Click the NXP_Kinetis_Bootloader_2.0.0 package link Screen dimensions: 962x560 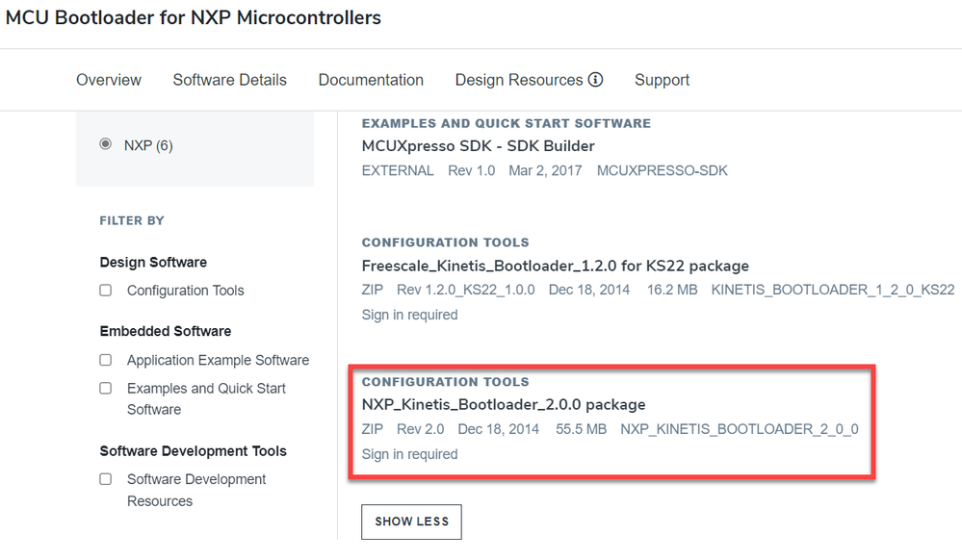pos(503,404)
